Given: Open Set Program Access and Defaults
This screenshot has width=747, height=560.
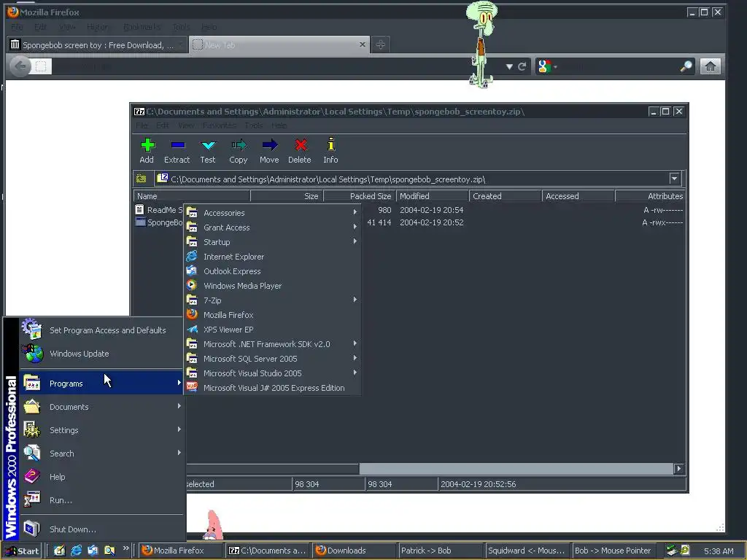Looking at the screenshot, I should [x=101, y=330].
